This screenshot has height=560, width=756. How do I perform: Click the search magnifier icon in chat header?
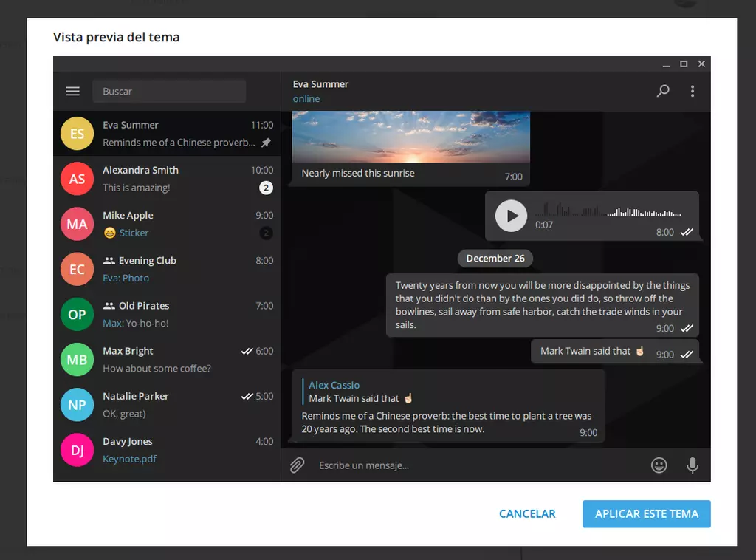tap(663, 91)
